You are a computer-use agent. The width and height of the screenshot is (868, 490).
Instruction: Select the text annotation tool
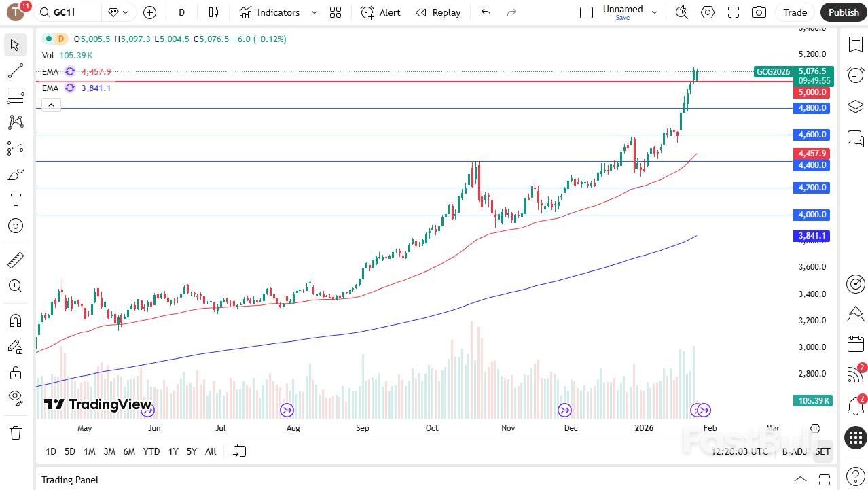(x=15, y=200)
